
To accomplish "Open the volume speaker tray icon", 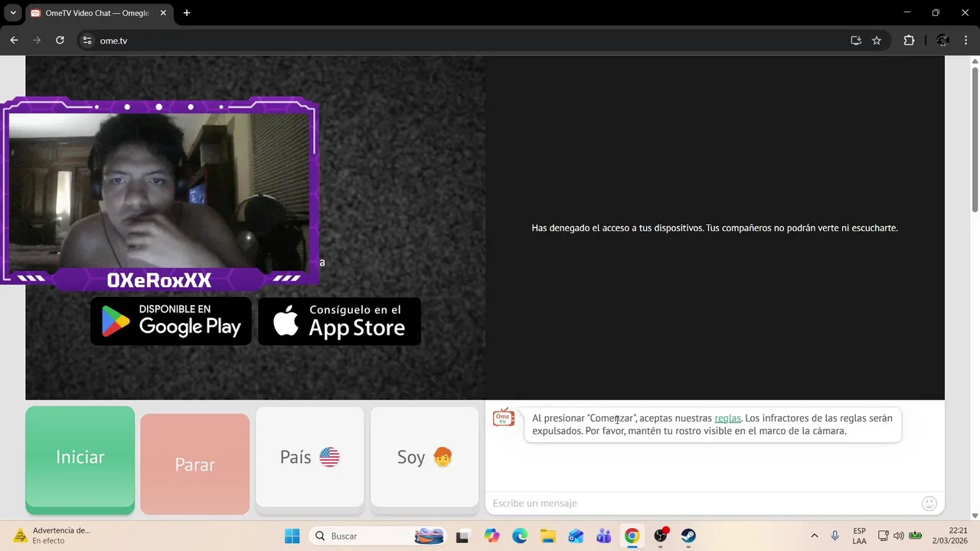I will click(898, 536).
